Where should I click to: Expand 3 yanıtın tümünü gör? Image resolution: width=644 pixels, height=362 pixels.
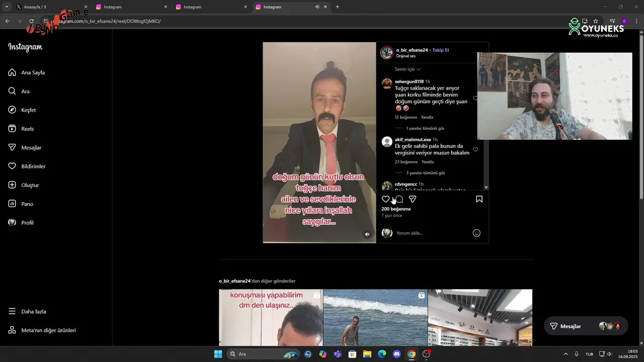click(426, 173)
